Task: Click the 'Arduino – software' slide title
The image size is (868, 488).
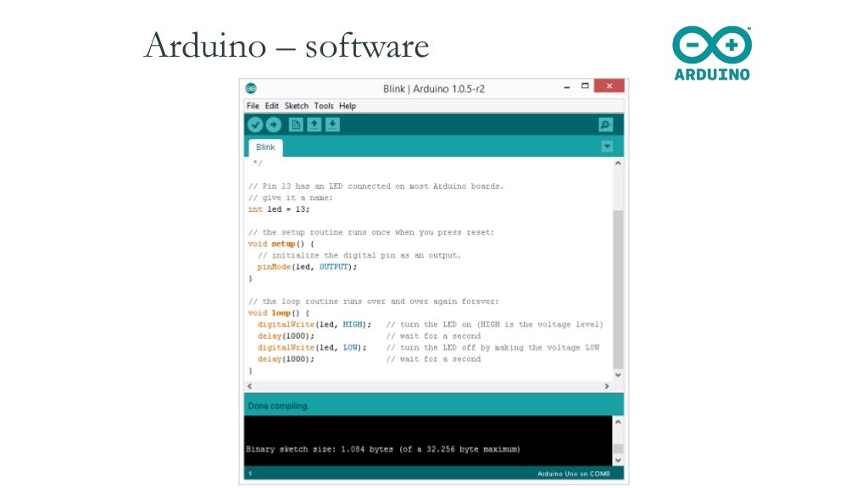Action: [x=287, y=46]
